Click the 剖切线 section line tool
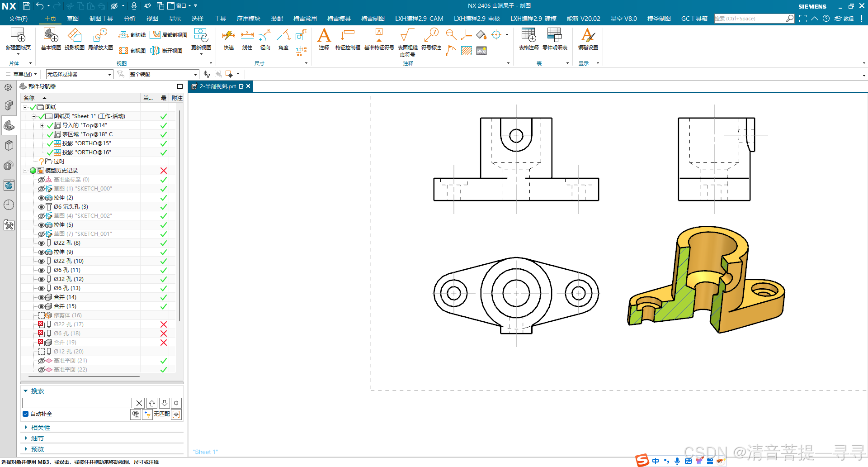 pos(132,35)
